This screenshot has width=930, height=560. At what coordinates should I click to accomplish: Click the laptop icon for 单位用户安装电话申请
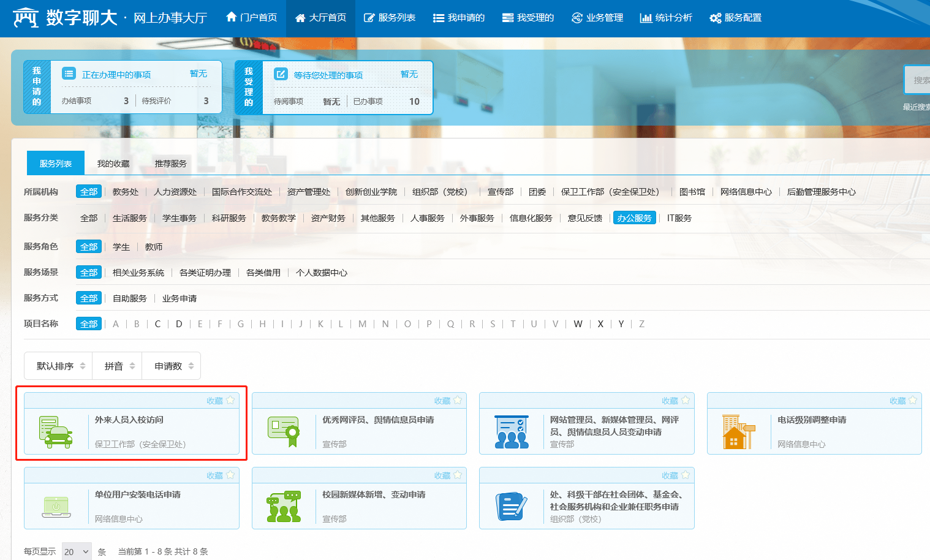click(56, 507)
